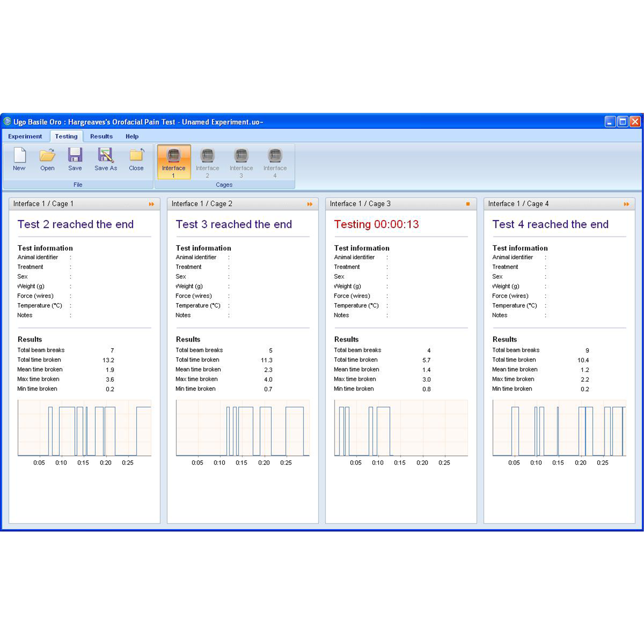Image resolution: width=644 pixels, height=644 pixels.
Task: Open the Help menu
Action: coord(132,137)
